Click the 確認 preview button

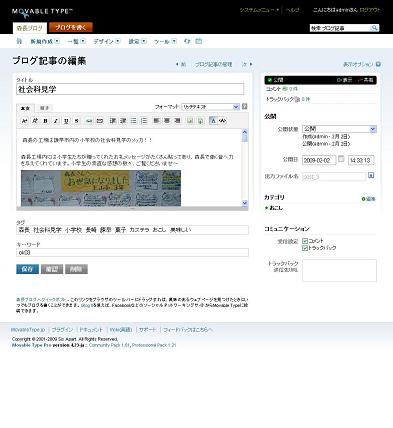pos(52,269)
